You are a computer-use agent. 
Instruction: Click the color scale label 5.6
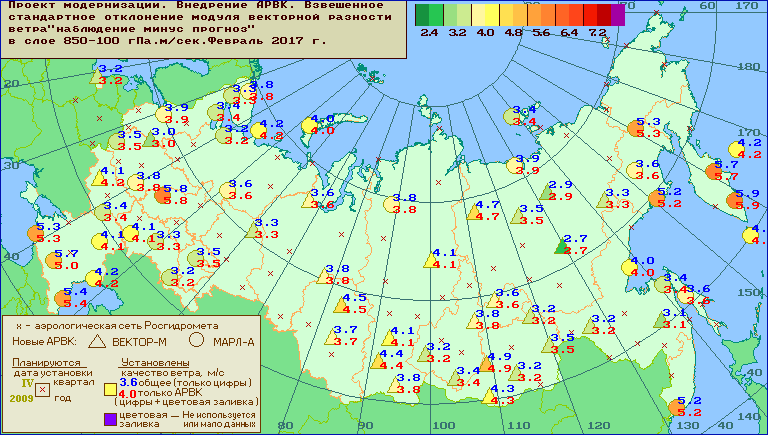541,33
